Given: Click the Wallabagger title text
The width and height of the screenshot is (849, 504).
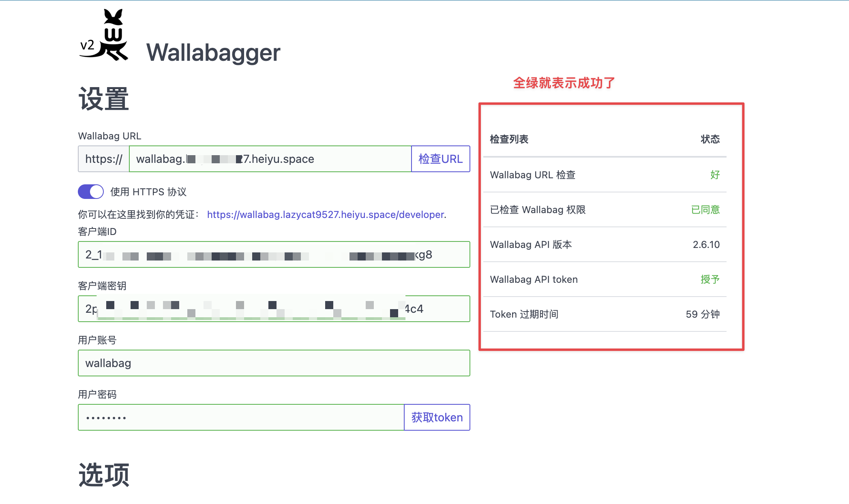Looking at the screenshot, I should pos(213,53).
